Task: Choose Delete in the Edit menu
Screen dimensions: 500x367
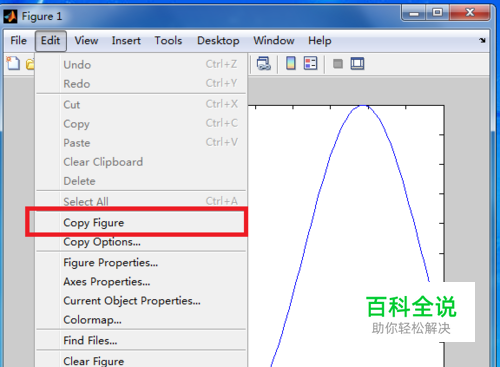Action: [141, 181]
